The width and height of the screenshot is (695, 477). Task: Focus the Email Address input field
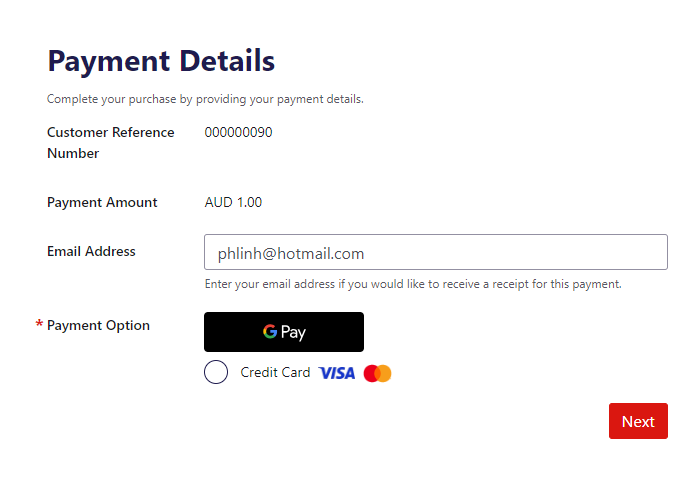pos(435,253)
